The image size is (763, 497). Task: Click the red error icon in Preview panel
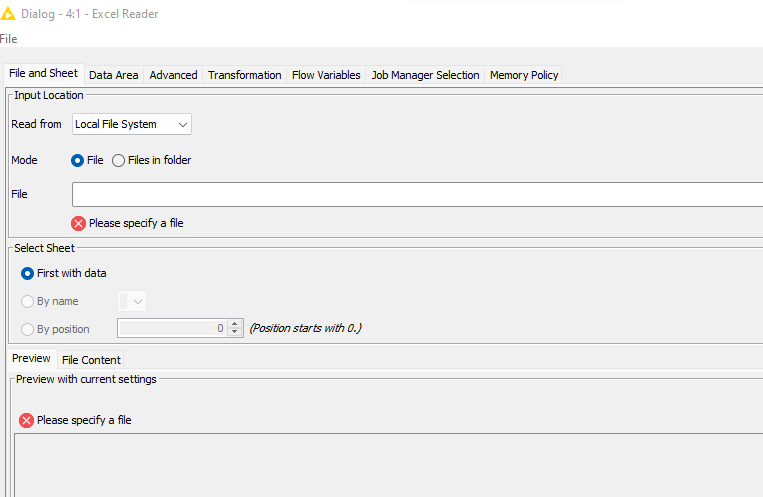point(26,420)
